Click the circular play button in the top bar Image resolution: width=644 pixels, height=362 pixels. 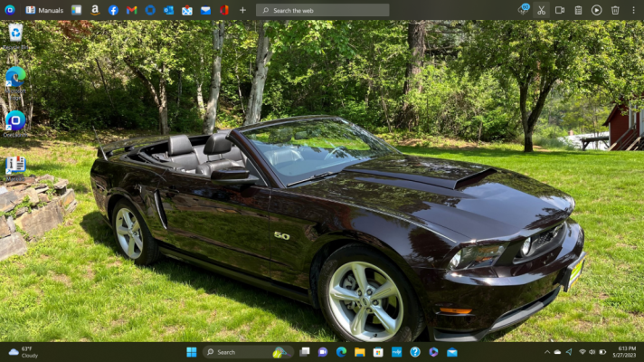[597, 10]
